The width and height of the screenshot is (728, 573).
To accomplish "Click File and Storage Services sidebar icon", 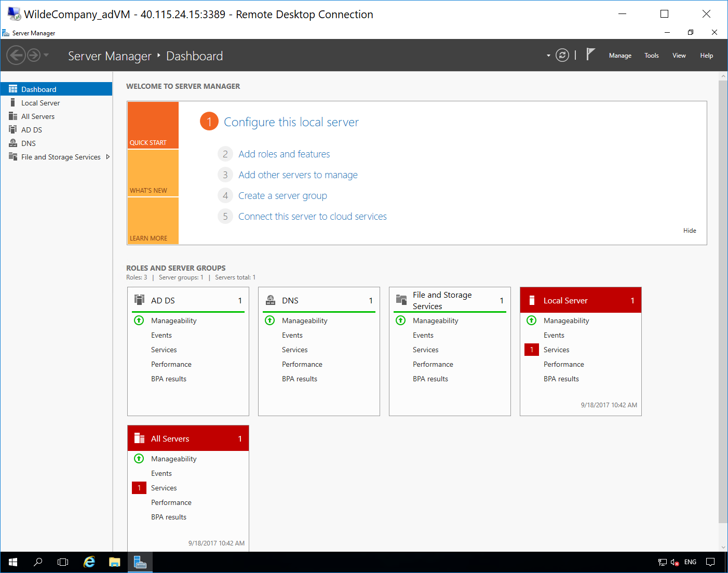I will (13, 156).
